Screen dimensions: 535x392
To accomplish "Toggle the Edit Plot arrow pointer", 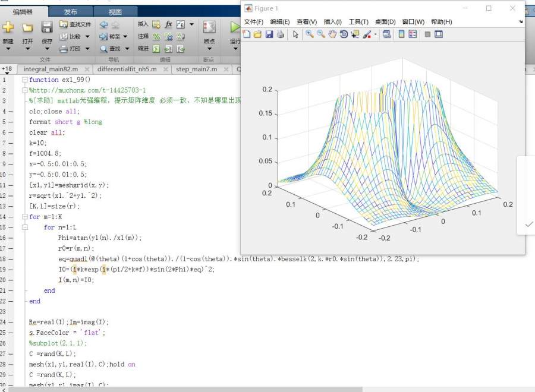I will click(x=295, y=34).
